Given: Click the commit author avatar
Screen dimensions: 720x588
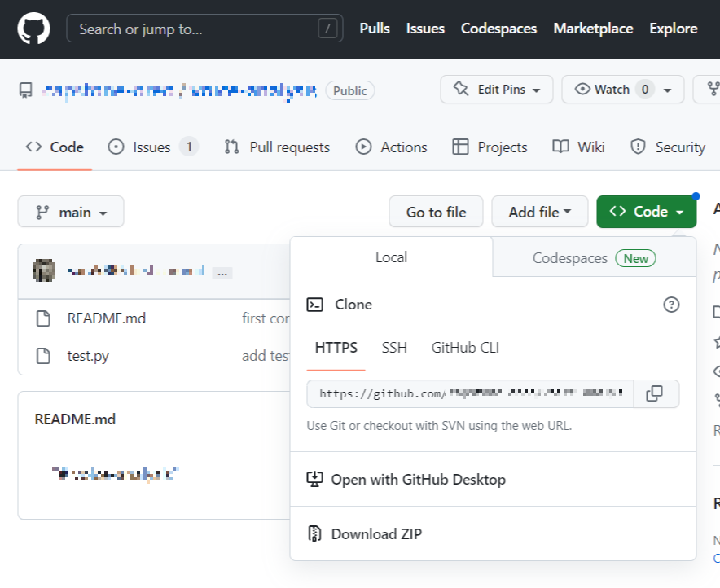Looking at the screenshot, I should 44,270.
